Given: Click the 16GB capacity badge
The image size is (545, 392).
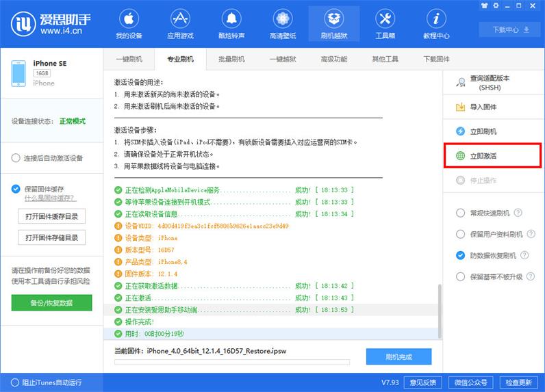Looking at the screenshot, I should click(42, 73).
